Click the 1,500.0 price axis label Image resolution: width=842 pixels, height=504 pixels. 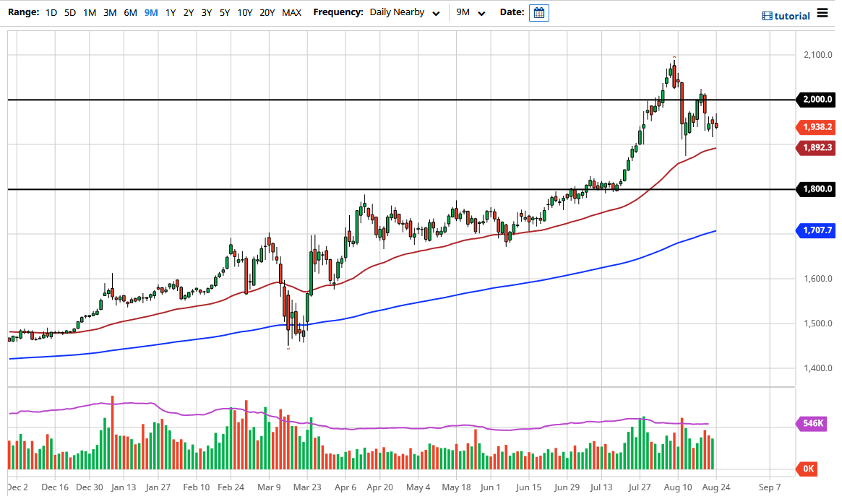818,323
